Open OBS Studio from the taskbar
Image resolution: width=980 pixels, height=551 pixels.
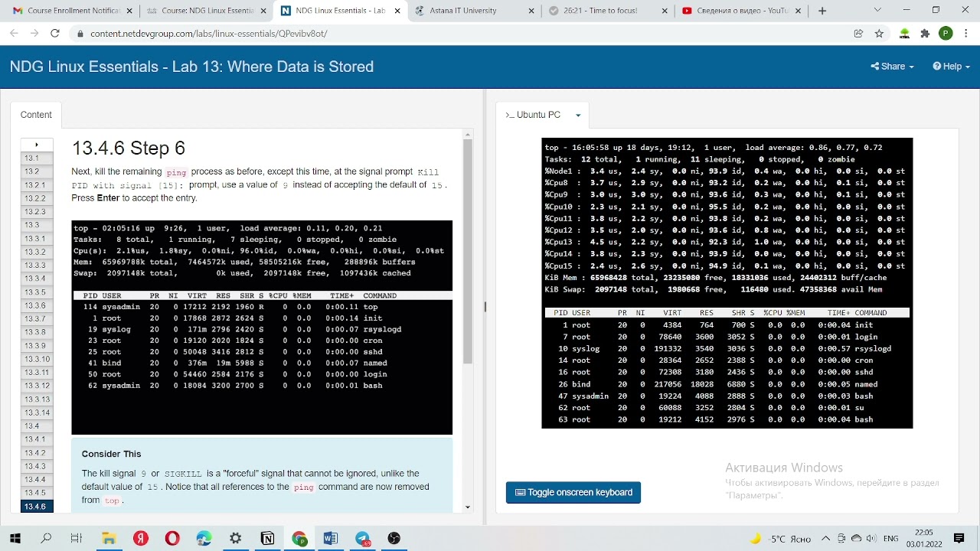(x=394, y=538)
